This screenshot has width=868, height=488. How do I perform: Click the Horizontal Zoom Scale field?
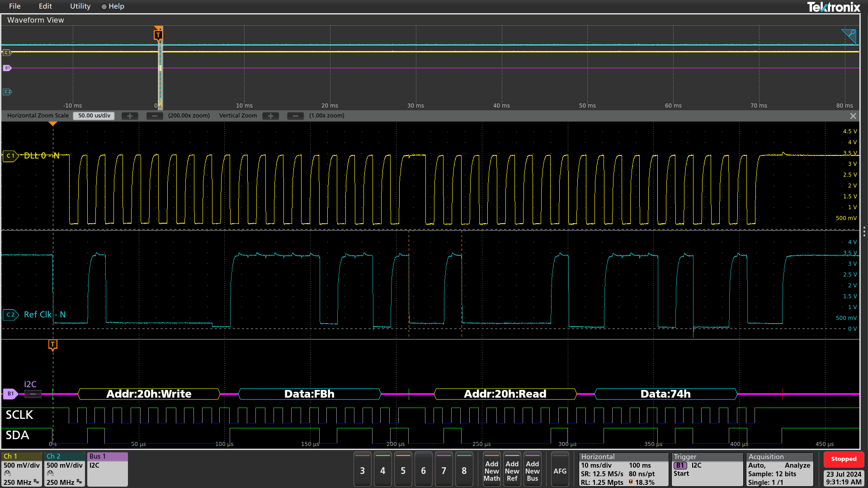tap(94, 116)
